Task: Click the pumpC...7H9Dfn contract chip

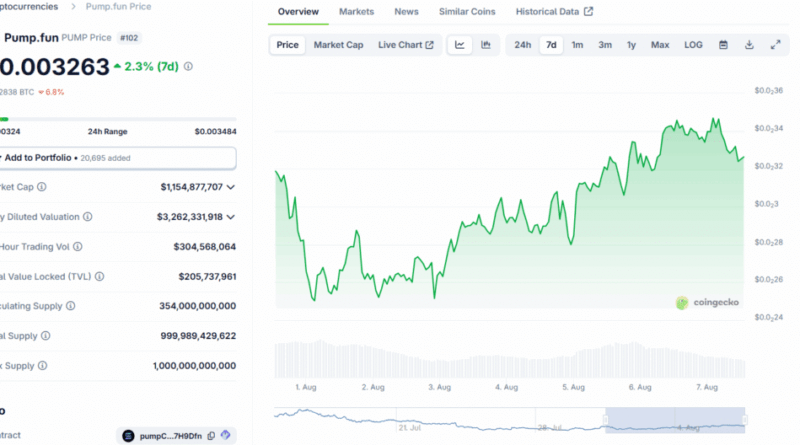Action: pos(176,436)
